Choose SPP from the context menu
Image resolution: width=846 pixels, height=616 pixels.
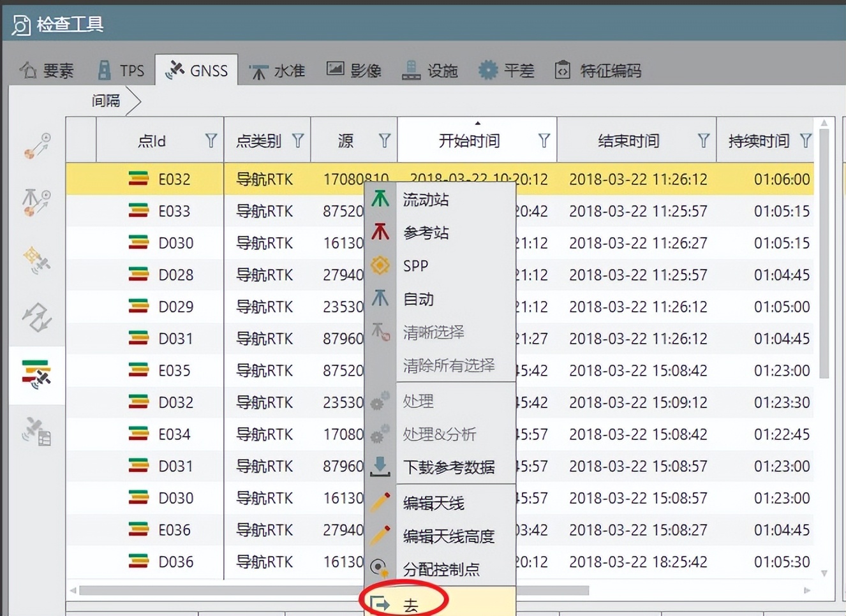tap(440, 266)
